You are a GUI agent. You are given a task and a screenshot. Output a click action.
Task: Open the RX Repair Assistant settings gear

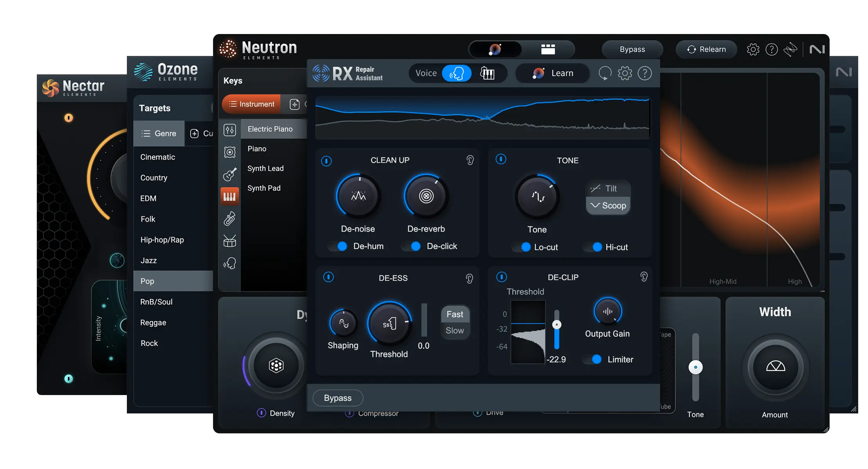[625, 73]
